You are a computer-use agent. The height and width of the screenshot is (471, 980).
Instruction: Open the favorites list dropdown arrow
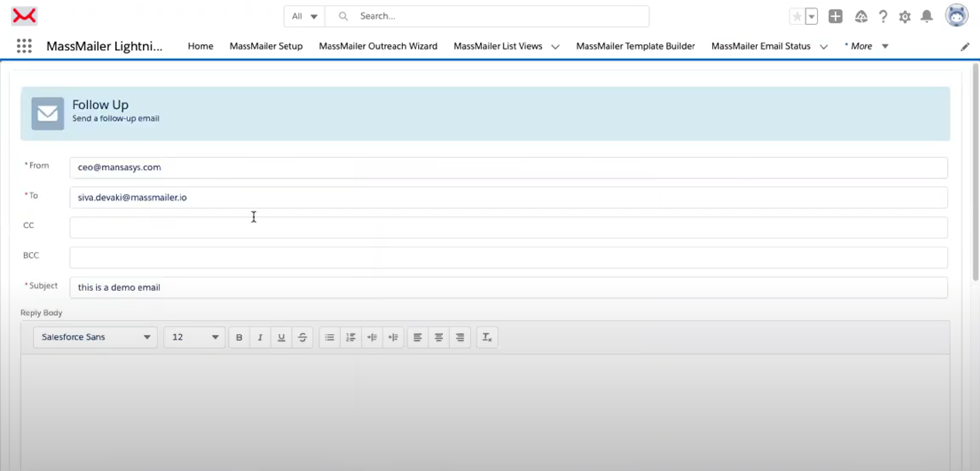click(x=811, y=17)
